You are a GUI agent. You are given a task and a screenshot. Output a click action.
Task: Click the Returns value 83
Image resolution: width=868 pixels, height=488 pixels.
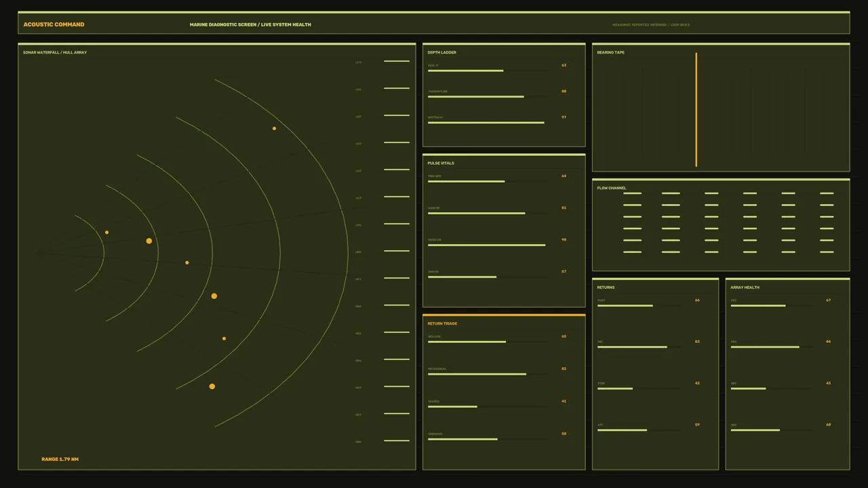coord(697,342)
